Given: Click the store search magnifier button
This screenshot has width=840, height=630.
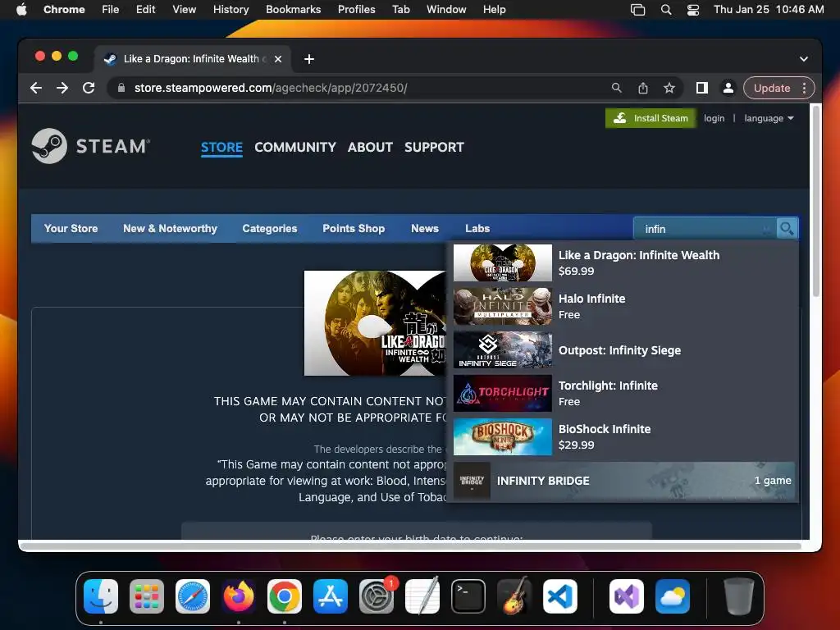Looking at the screenshot, I should coord(787,229).
